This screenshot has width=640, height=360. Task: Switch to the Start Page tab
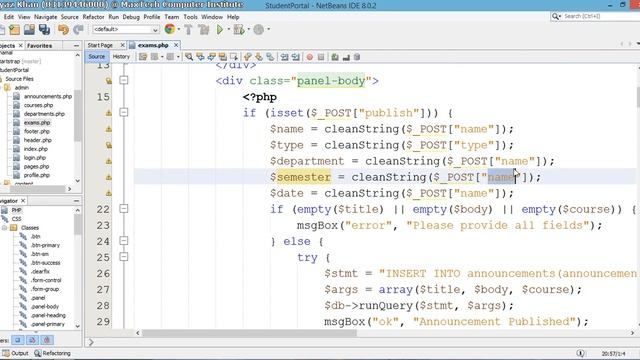100,45
